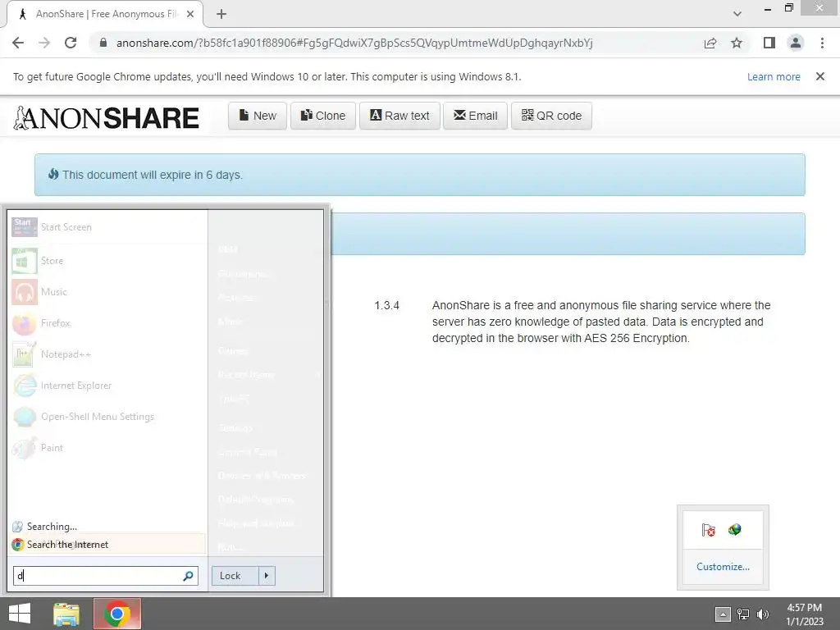Image resolution: width=840 pixels, height=630 pixels.
Task: Bookmark this page with the star icon
Action: pyautogui.click(x=737, y=43)
